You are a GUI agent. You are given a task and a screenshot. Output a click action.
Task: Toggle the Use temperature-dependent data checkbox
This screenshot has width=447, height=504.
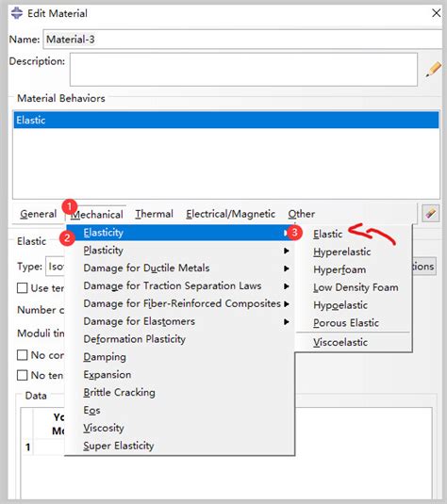pos(22,287)
